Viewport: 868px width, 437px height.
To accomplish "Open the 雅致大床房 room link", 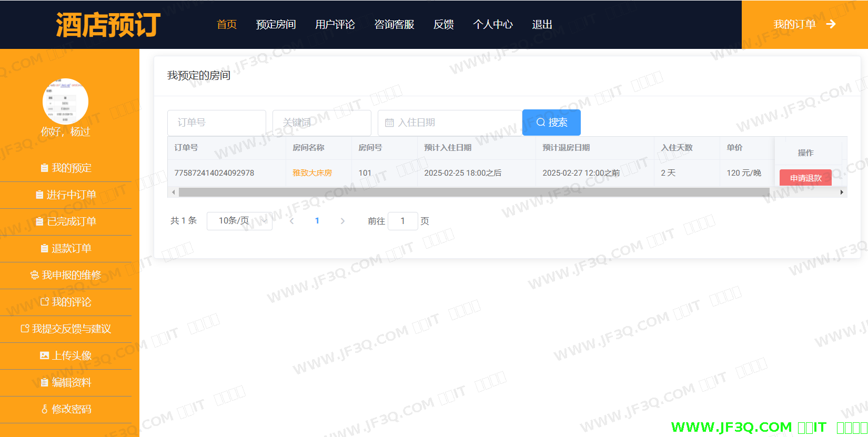I will pyautogui.click(x=312, y=173).
